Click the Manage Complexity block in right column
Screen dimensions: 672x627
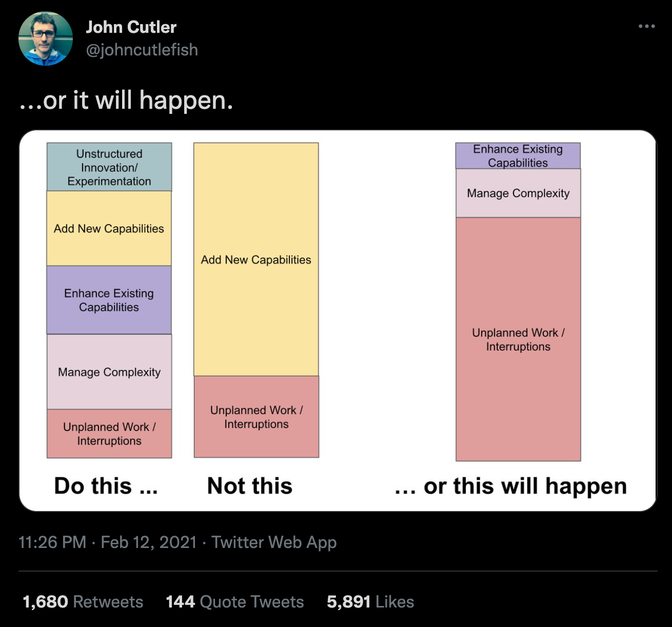coord(518,193)
